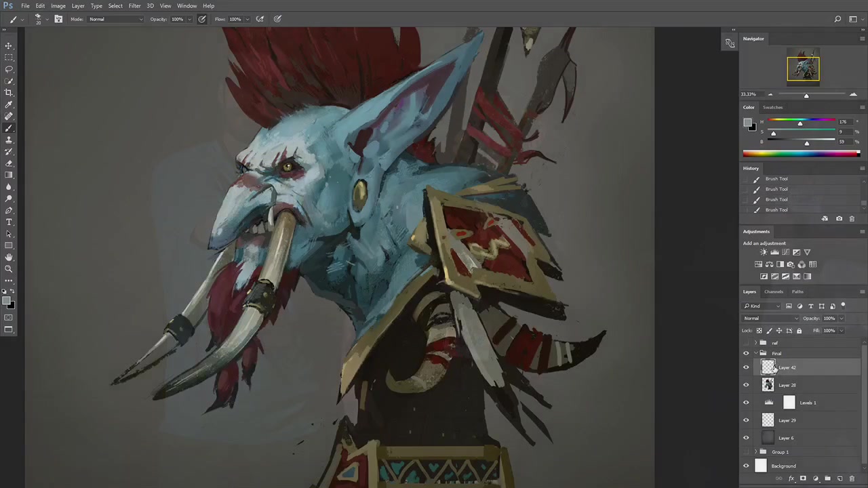This screenshot has height=488, width=868.
Task: Switch to the Paths tab
Action: point(797,291)
